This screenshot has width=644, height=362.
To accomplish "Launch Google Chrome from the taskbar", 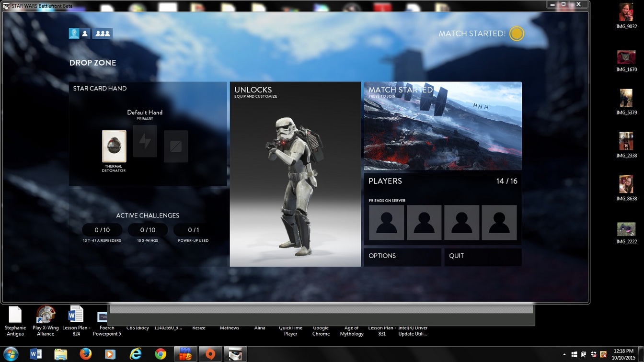I will [161, 354].
